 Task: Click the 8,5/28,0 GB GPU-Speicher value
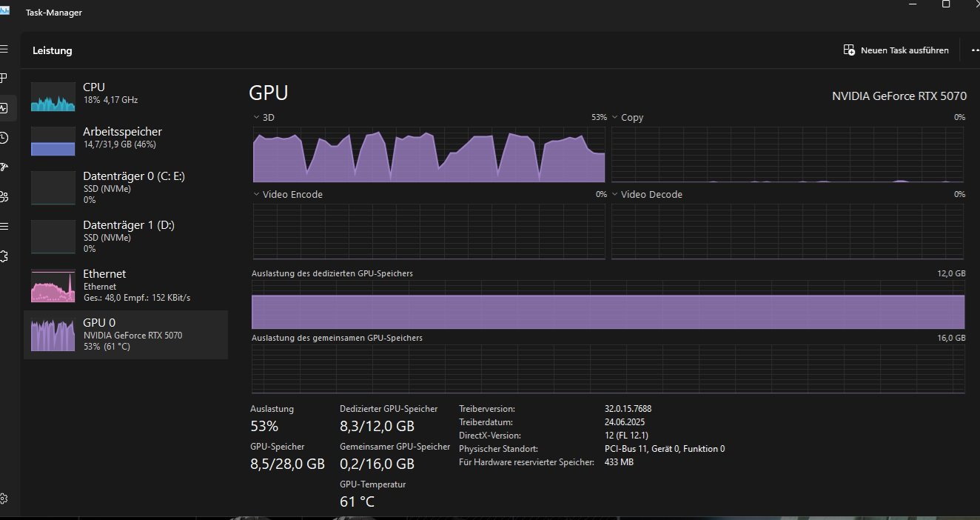pyautogui.click(x=287, y=464)
